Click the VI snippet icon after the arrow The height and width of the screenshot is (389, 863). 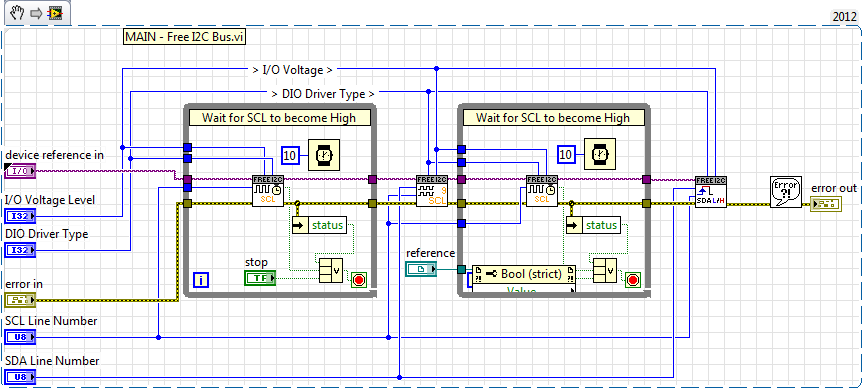tap(54, 13)
